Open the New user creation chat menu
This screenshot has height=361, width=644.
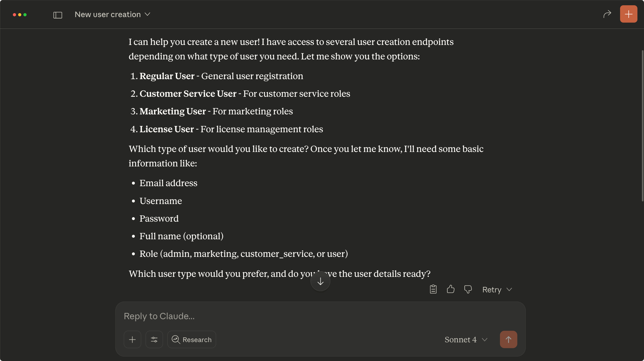147,14
